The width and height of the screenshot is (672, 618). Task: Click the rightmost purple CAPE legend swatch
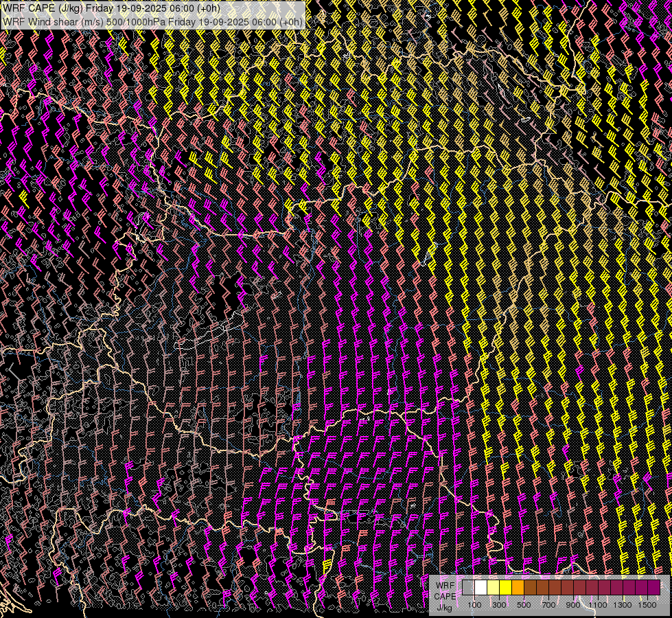(x=653, y=588)
